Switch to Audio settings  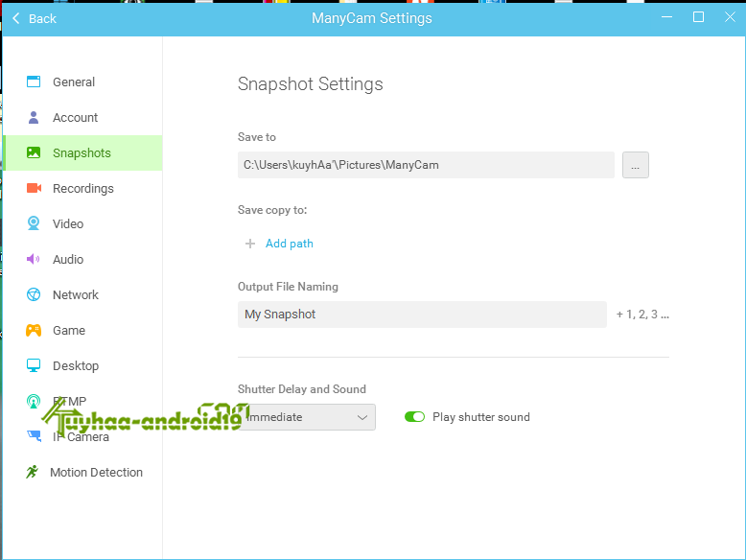(x=82, y=259)
